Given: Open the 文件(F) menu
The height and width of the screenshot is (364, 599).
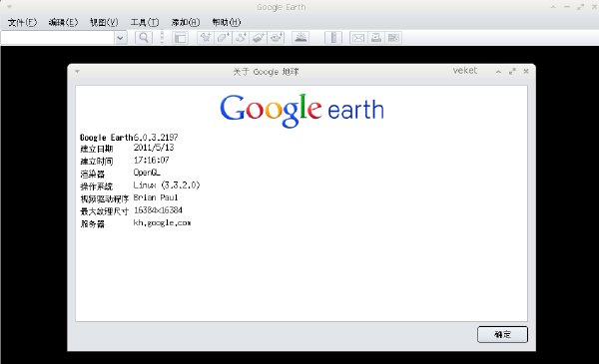Looking at the screenshot, I should (22, 22).
